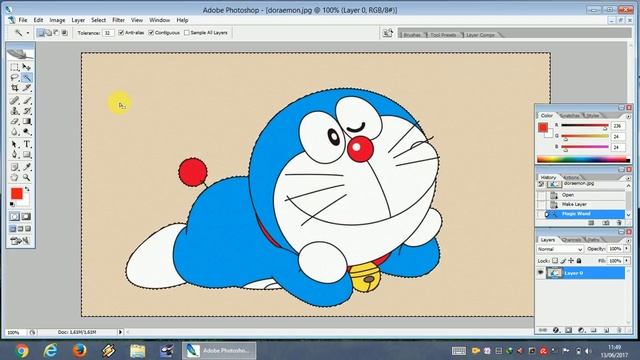Image resolution: width=640 pixels, height=360 pixels.
Task: Open the Fill slider arrow
Action: coord(627,260)
